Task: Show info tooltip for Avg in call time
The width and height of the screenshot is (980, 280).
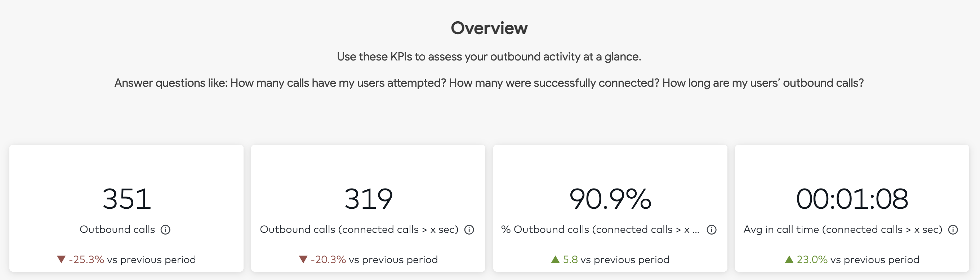Action: tap(953, 230)
